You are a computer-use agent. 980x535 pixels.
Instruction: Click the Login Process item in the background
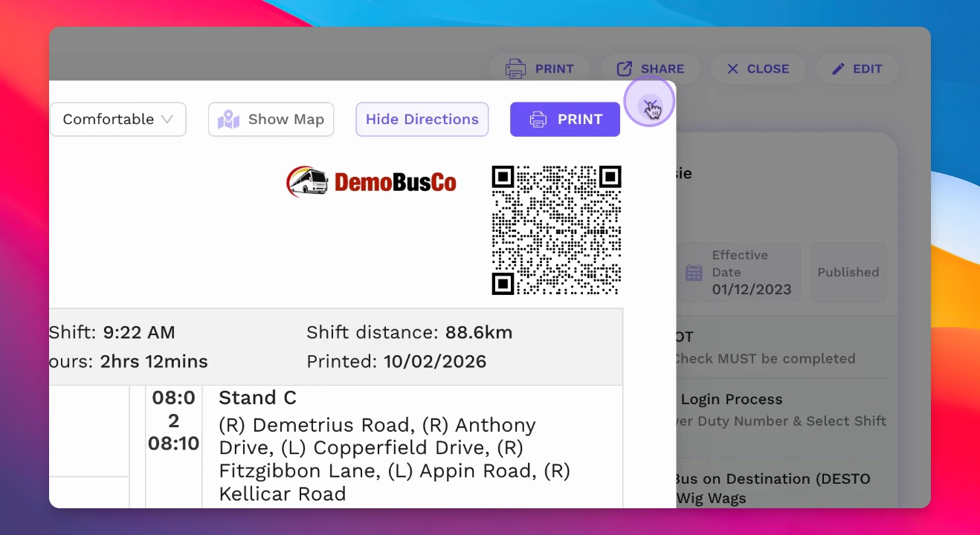pyautogui.click(x=732, y=399)
